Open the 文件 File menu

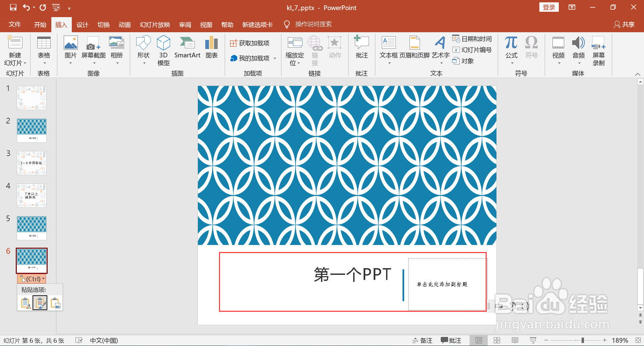[x=15, y=24]
